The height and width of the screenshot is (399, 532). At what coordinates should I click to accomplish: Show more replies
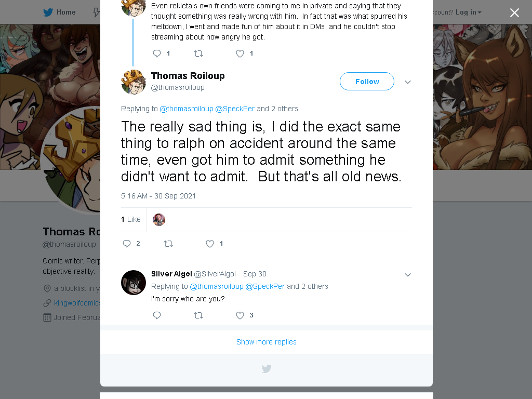click(x=267, y=342)
